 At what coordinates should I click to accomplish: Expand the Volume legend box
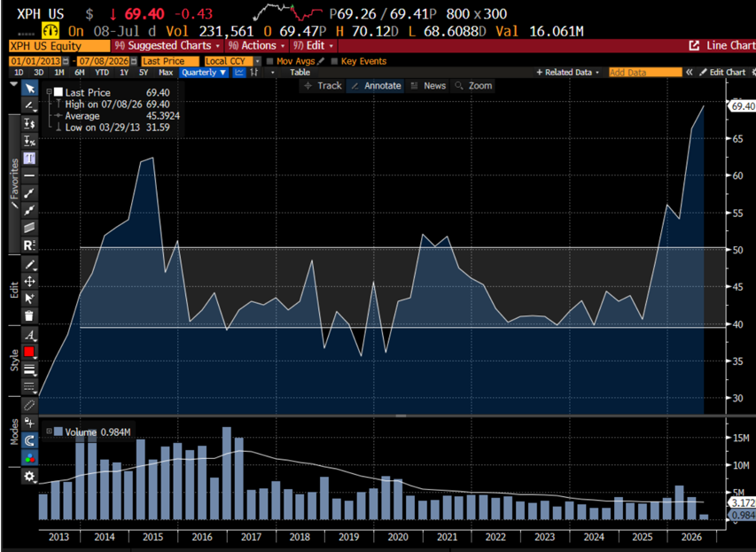coord(49,431)
